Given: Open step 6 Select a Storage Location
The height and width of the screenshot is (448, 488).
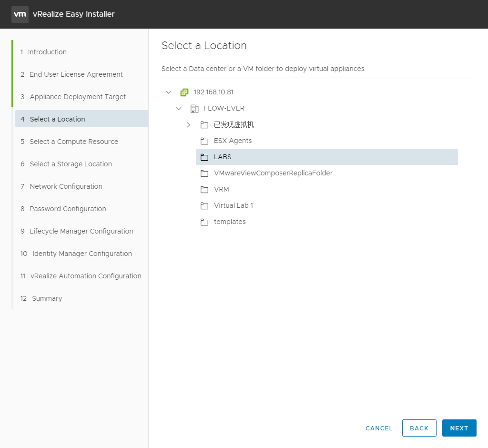Looking at the screenshot, I should (66, 164).
